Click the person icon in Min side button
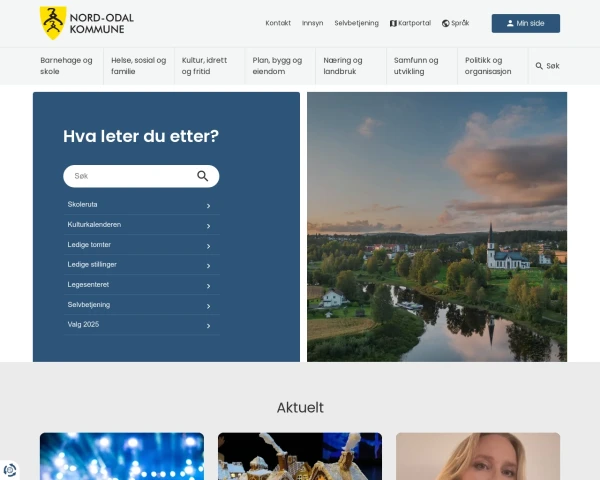The image size is (600, 480). pos(510,23)
